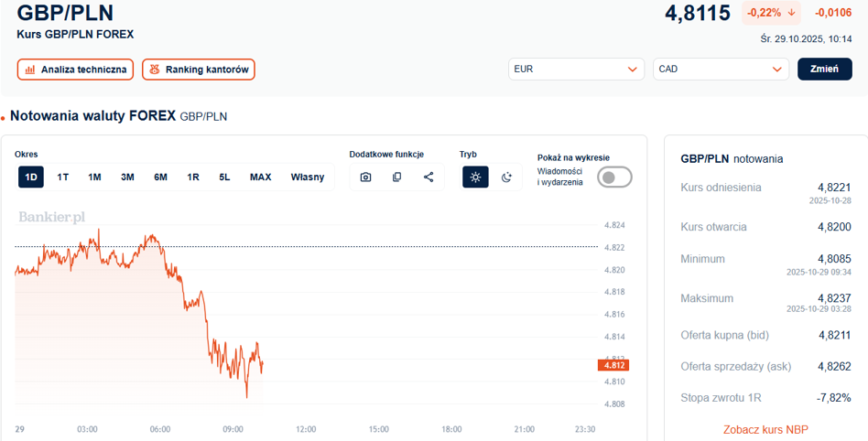868x441 pixels.
Task: Click the Bankier.pl watermark logo
Action: 52,217
